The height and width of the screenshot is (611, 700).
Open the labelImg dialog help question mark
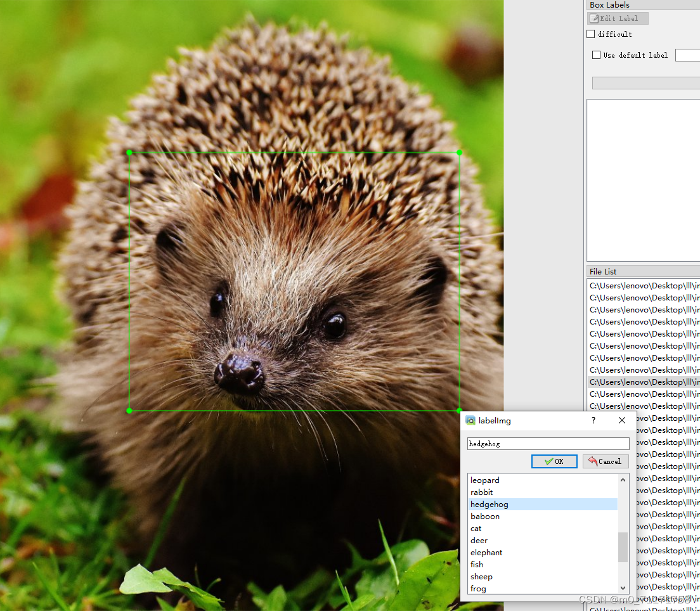click(x=593, y=420)
